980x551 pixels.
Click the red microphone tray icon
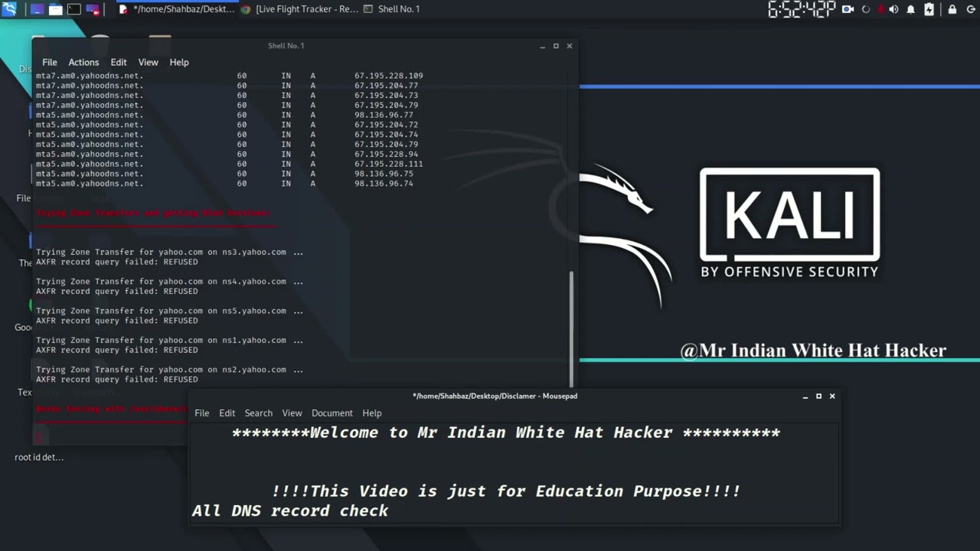point(881,9)
